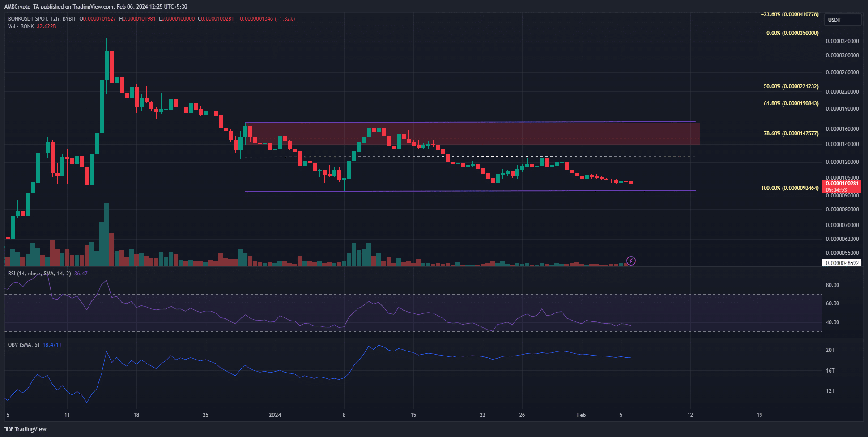Click the 0.0000220000 price axis label

842,92
